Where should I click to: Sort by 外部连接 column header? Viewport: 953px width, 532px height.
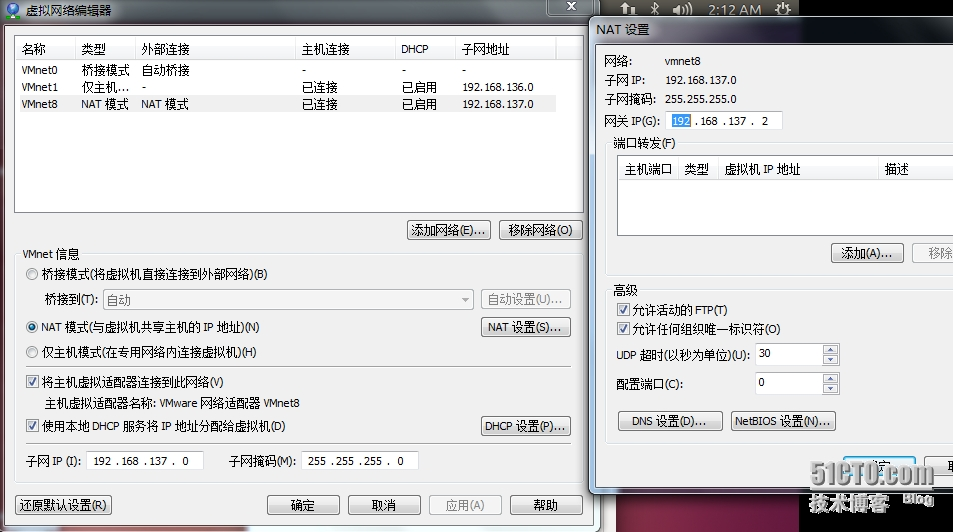click(x=215, y=49)
